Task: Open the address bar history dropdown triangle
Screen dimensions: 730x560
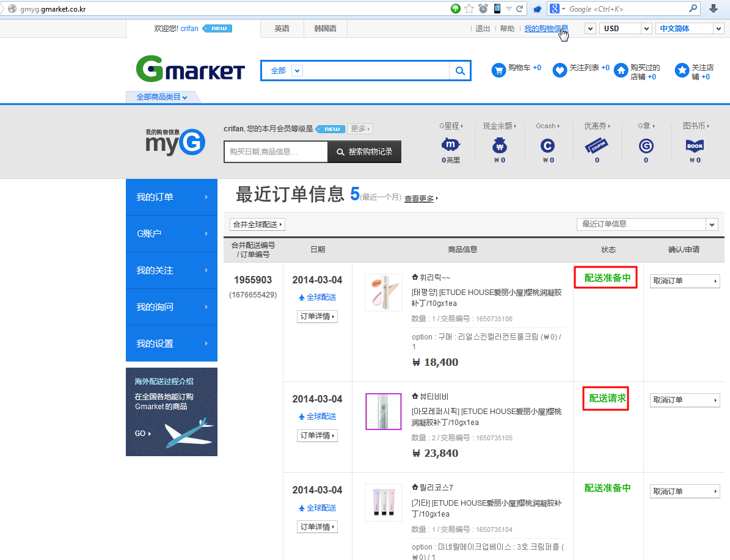Action: [509, 9]
